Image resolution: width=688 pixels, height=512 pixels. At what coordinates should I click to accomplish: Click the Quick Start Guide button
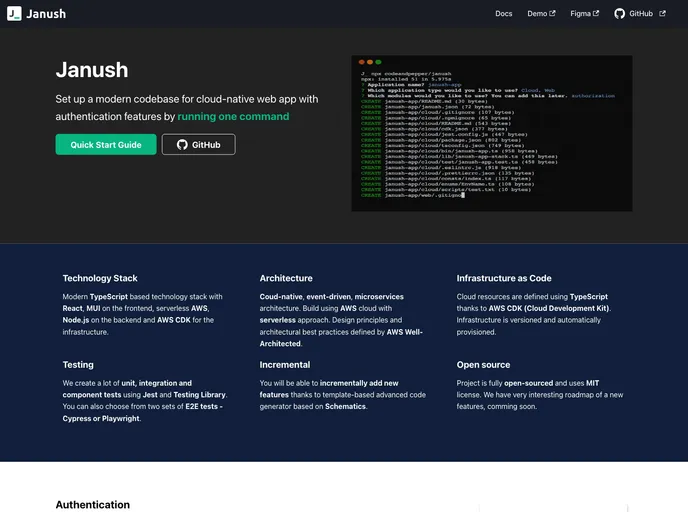coord(106,144)
